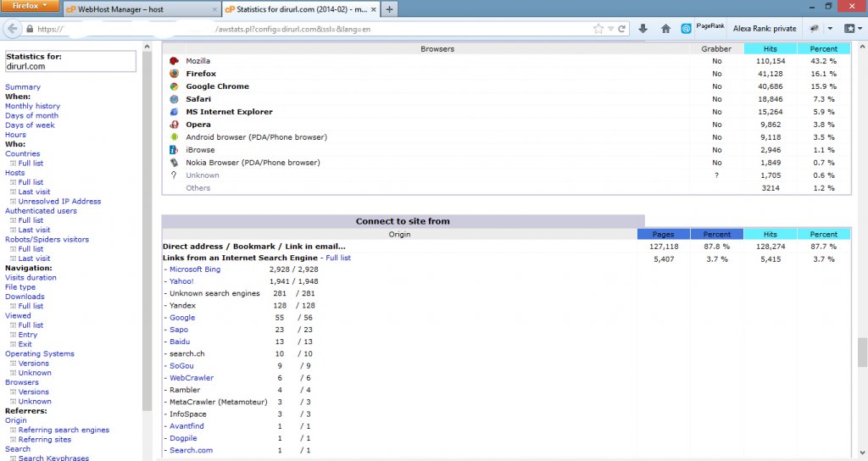This screenshot has height=461, width=868.
Task: Open dropdown arrow beside the bookmarks star button
Action: point(860,29)
